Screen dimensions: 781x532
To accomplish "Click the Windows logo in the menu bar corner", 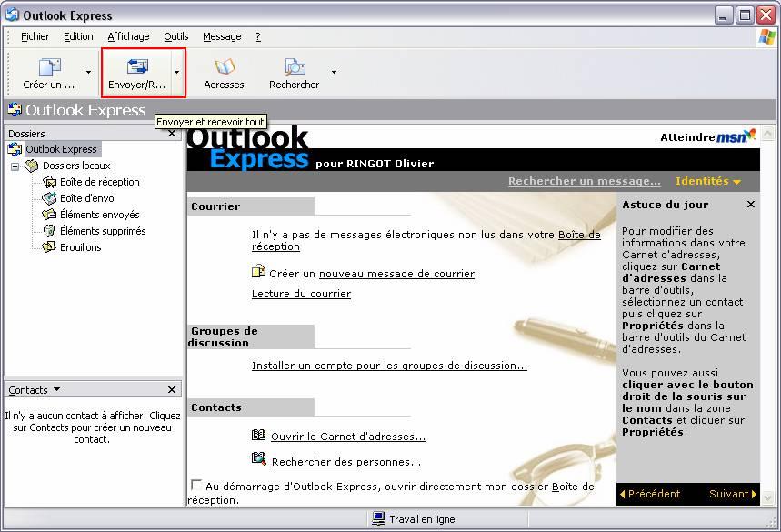I will click(x=766, y=37).
